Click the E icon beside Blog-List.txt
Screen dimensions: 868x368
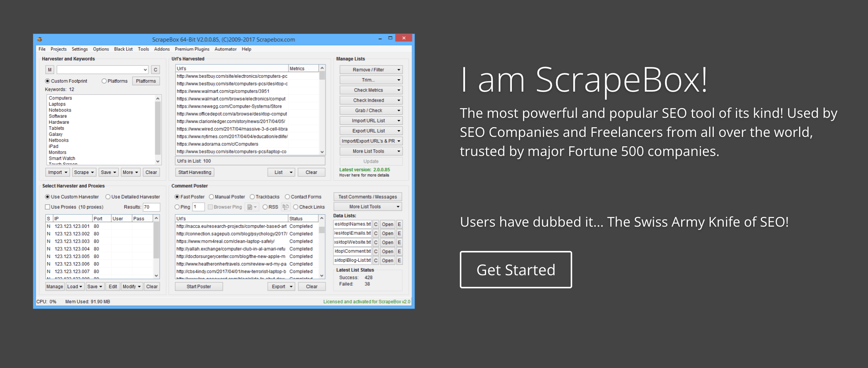pyautogui.click(x=399, y=260)
